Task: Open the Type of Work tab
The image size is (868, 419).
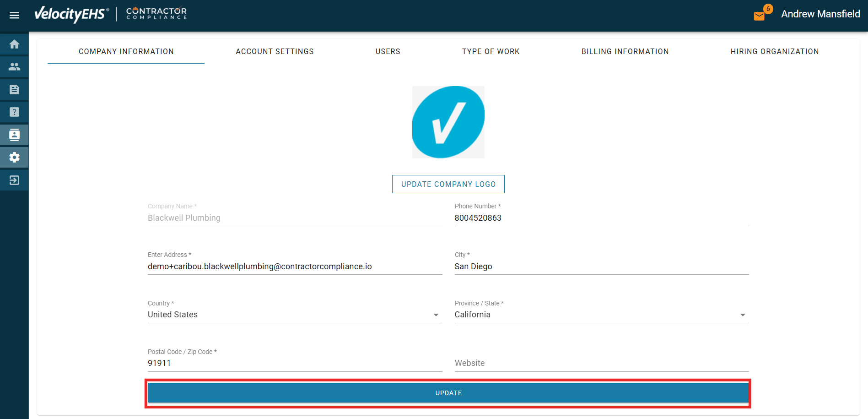Action: (491, 51)
